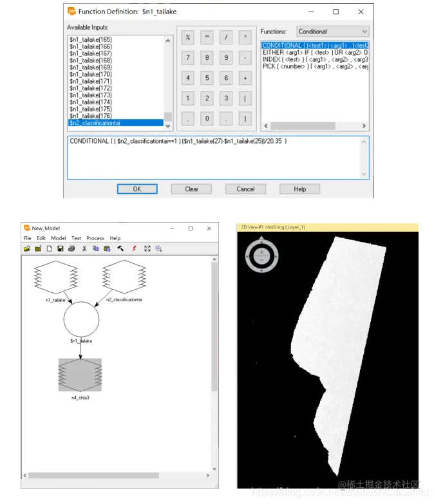434x504 pixels.
Task: Insert open parenthesis from keypad
Action: pyautogui.click(x=245, y=98)
